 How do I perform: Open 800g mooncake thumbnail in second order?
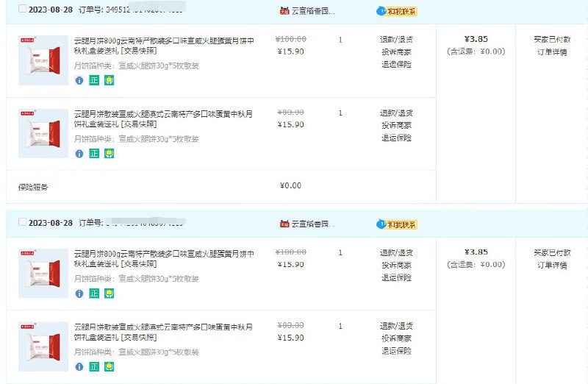click(x=43, y=273)
